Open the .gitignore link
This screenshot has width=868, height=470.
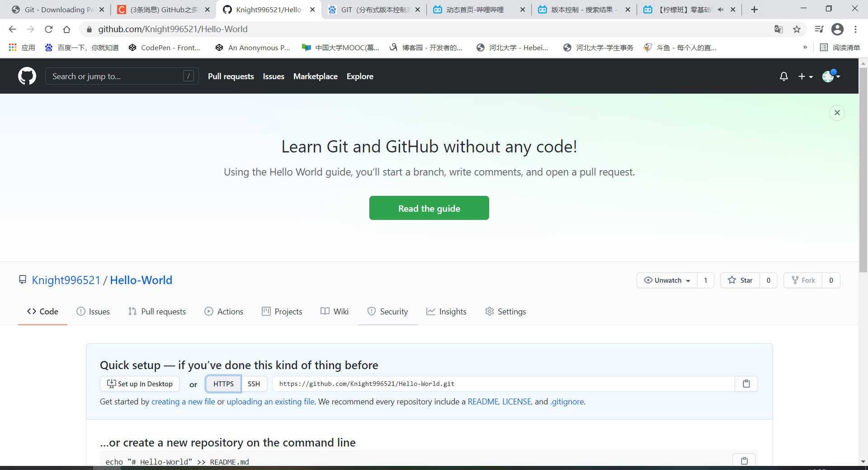click(567, 402)
